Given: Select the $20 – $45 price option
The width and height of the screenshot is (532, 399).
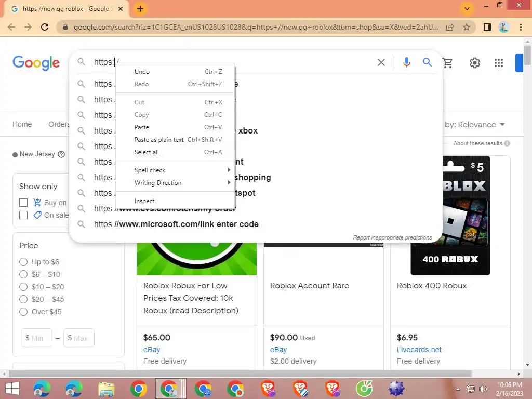Looking at the screenshot, I should 23,299.
